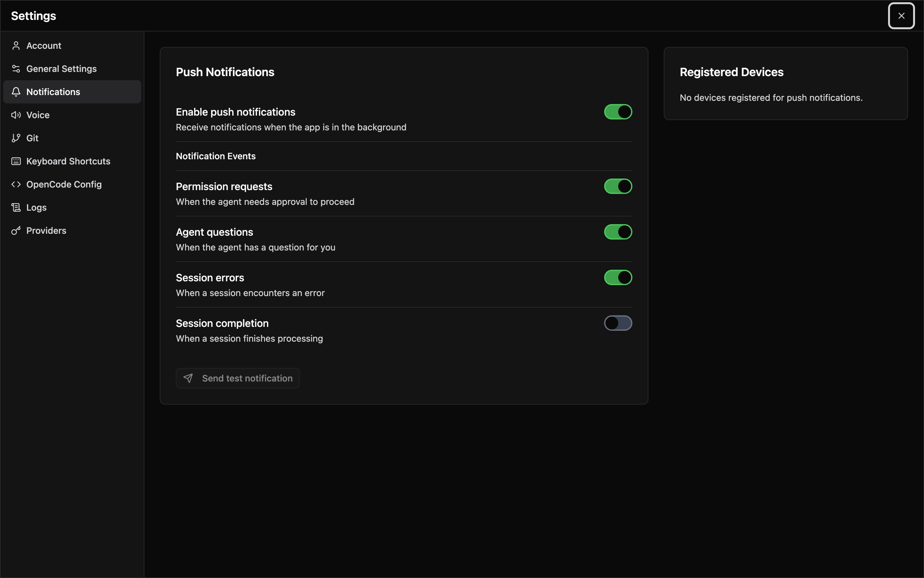Go to General Settings
This screenshot has width=924, height=578.
coord(72,69)
